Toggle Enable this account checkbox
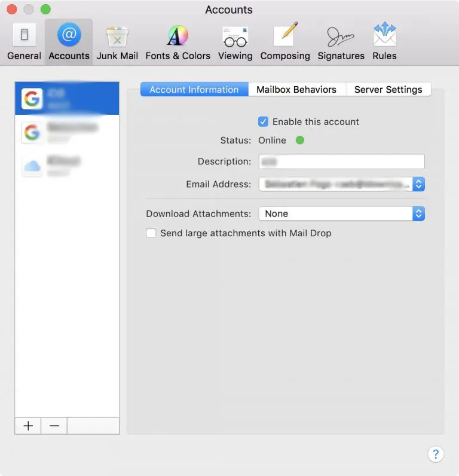The height and width of the screenshot is (476, 459). [263, 122]
